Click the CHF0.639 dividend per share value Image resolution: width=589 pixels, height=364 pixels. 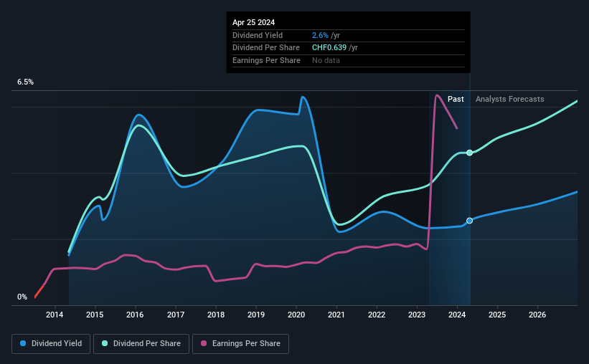pyautogui.click(x=329, y=48)
